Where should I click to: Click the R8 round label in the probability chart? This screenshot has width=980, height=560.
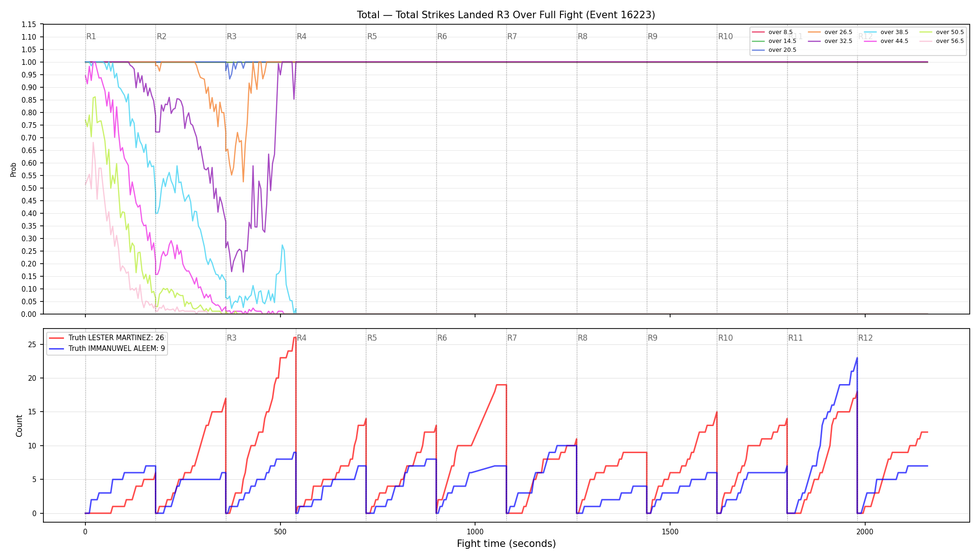point(582,36)
